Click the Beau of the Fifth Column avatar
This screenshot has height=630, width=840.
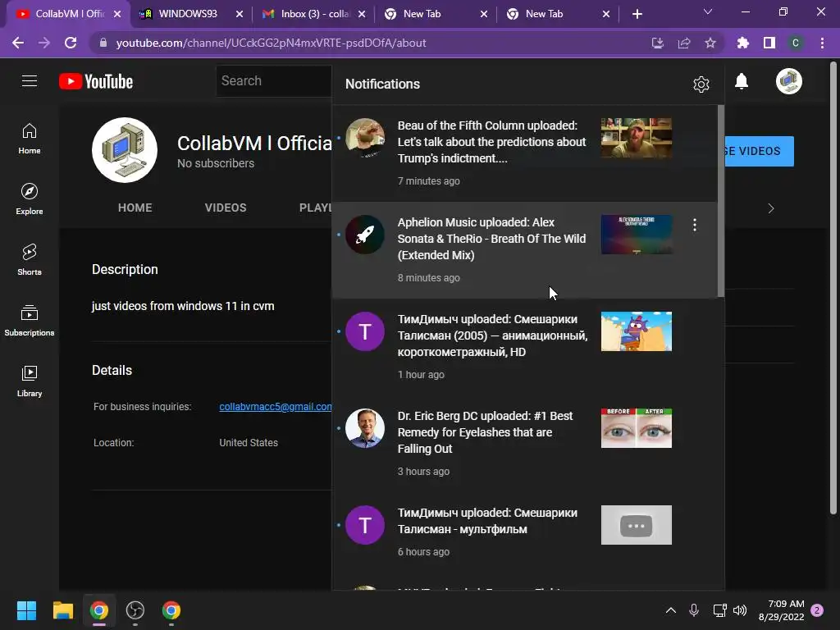(365, 138)
